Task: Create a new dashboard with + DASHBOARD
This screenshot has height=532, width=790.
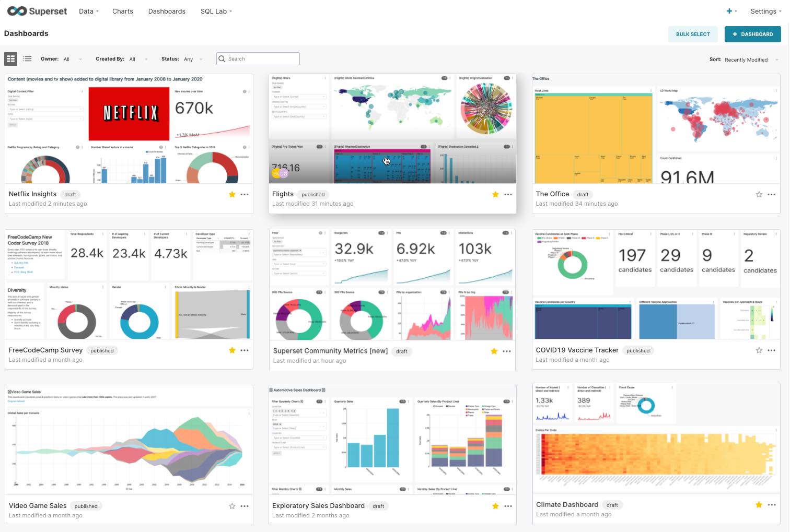Action: [x=753, y=34]
